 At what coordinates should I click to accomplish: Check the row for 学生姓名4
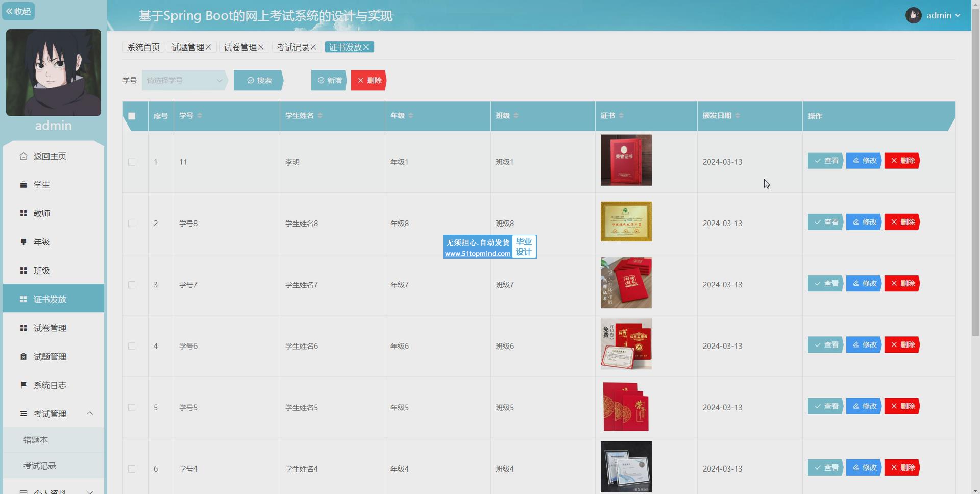[132, 468]
